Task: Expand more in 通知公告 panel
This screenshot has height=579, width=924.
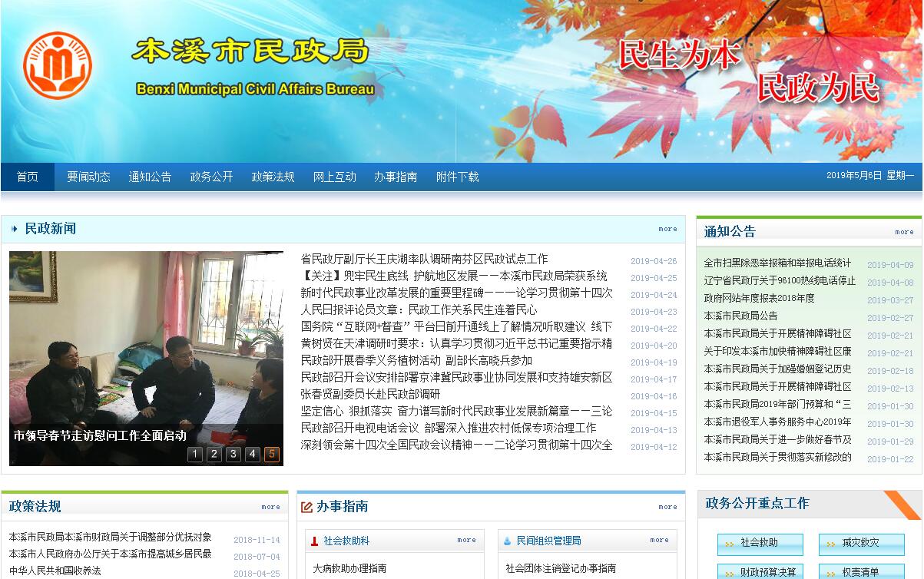Action: (904, 232)
